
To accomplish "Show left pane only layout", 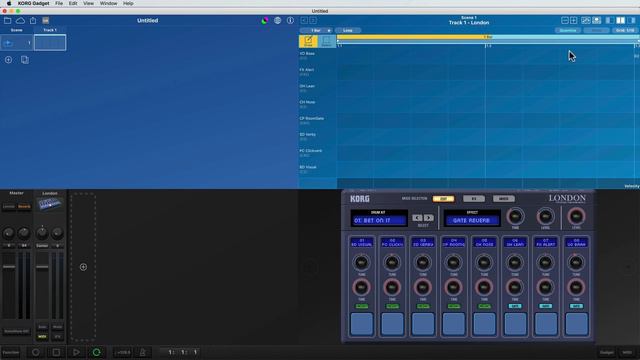I will tap(609, 20).
